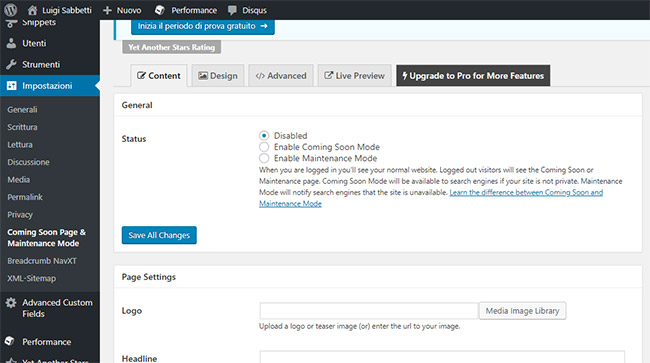Go to Discussione settings

28,162
